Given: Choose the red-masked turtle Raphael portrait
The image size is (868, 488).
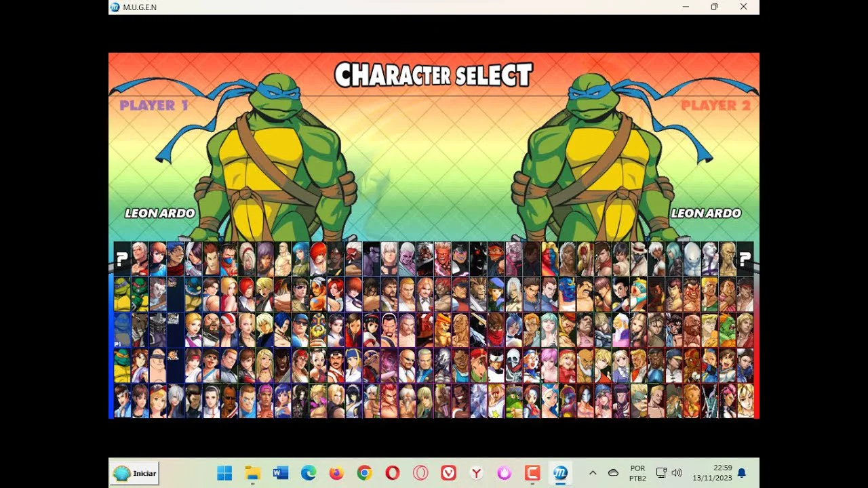Looking at the screenshot, I should pyautogui.click(x=140, y=294).
